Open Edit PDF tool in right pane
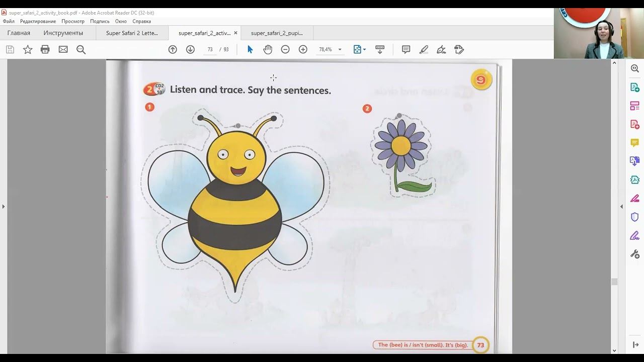Image resolution: width=644 pixels, height=362 pixels. (x=635, y=106)
